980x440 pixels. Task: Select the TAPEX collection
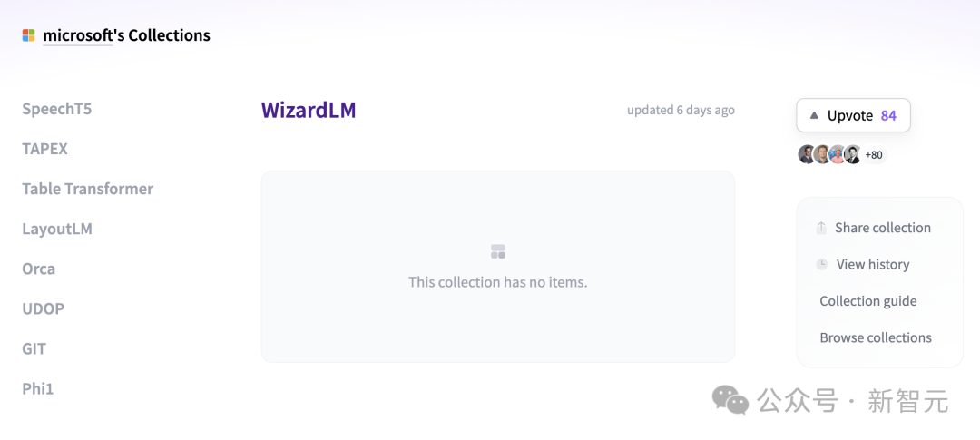pos(45,149)
